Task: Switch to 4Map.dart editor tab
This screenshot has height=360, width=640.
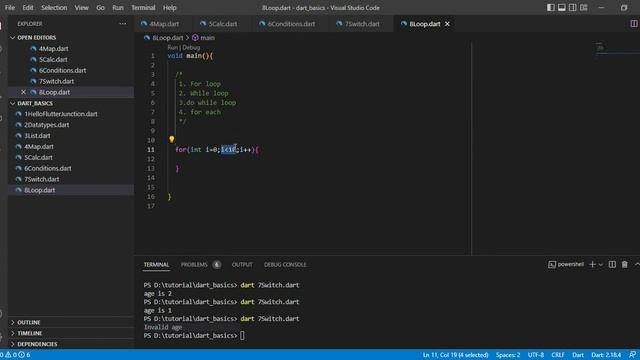Action: (164, 24)
